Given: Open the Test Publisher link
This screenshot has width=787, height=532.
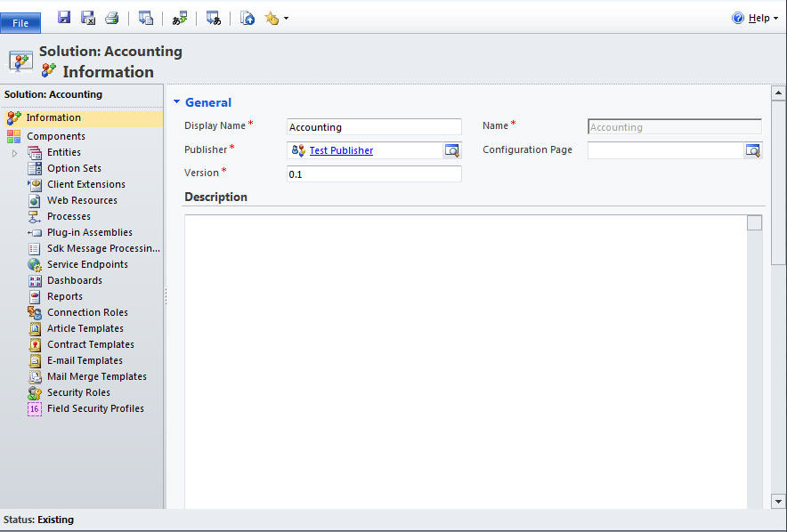Looking at the screenshot, I should (341, 150).
